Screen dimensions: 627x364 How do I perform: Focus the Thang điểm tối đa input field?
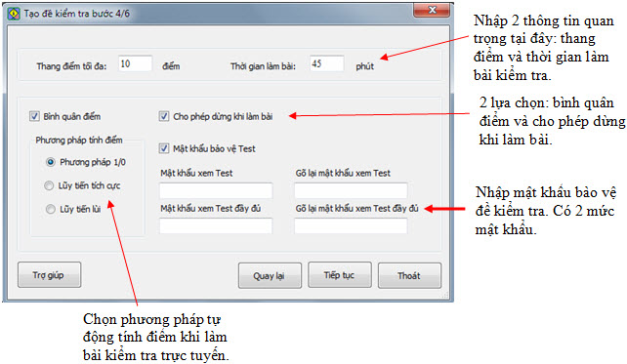135,64
